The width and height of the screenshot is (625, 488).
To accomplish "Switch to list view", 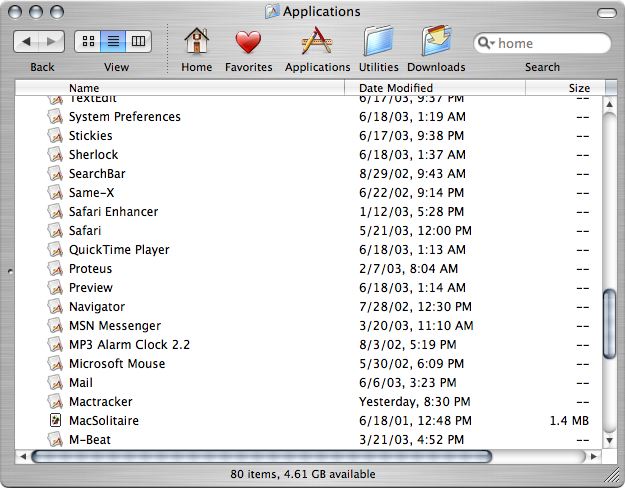I will (x=113, y=41).
